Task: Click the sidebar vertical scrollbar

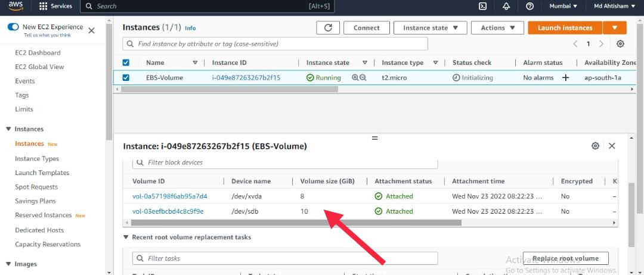Action: click(x=109, y=82)
